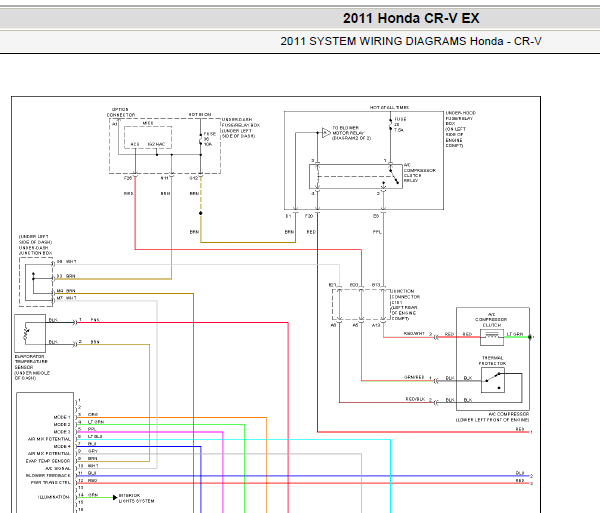Screen dimensions: 600x513
Task: Click the UNDER-DASH FUSE/RELAY BOX label
Action: click(x=240, y=128)
